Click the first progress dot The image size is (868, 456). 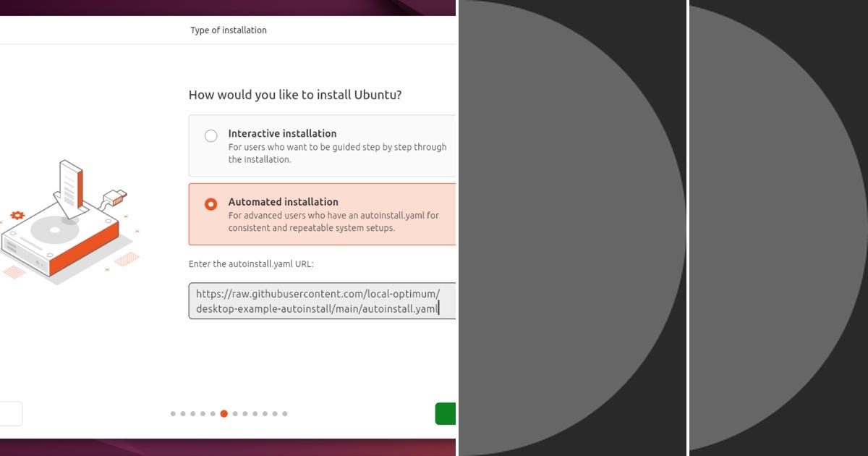173,413
